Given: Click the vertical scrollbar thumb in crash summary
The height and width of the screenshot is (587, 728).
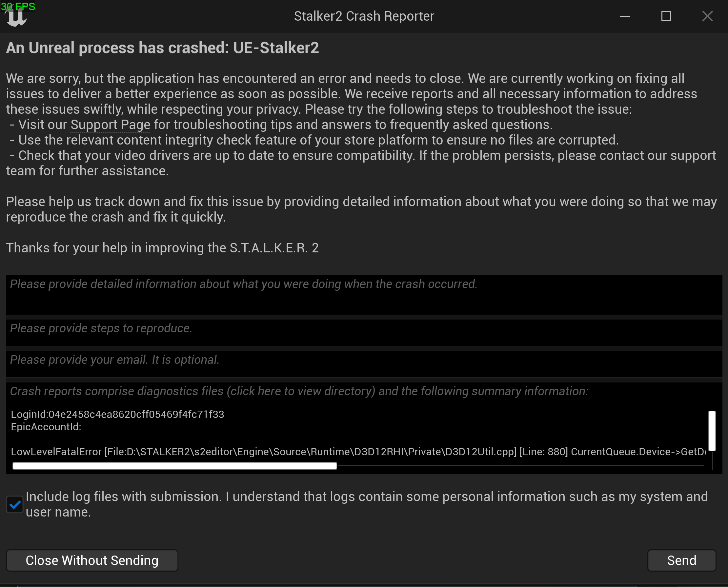Looking at the screenshot, I should (x=712, y=430).
